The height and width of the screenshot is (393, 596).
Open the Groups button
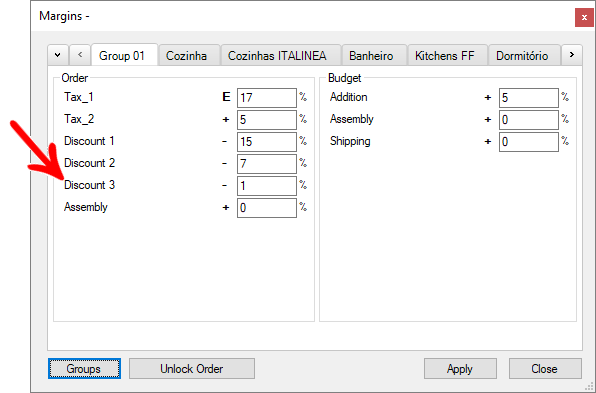pyautogui.click(x=84, y=369)
